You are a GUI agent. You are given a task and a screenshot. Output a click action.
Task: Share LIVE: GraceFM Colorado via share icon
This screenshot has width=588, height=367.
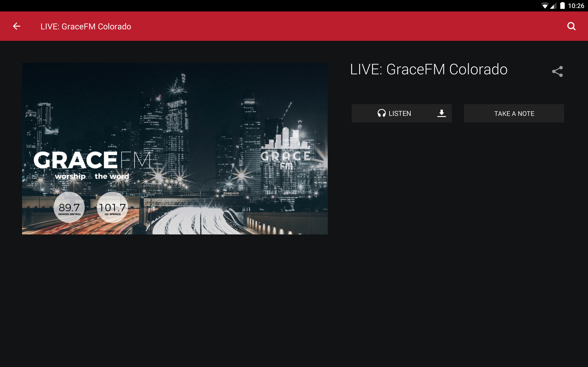557,71
